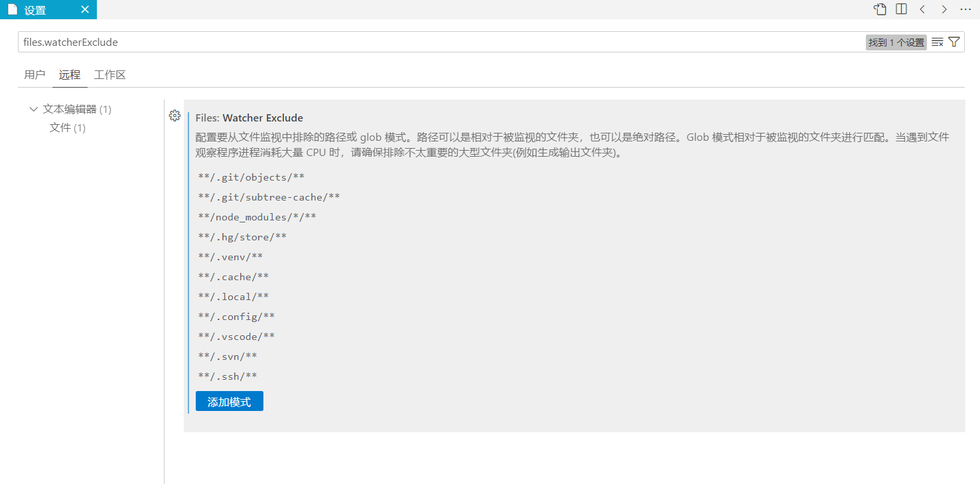Viewport: 980px width, 484px height.
Task: Split the editor to the right
Action: (x=901, y=9)
